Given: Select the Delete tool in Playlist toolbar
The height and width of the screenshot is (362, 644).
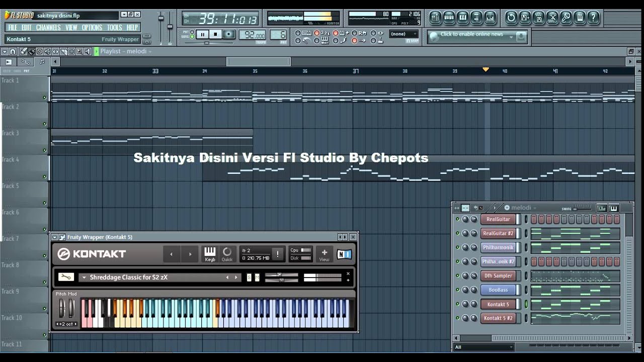Looking at the screenshot, I should [x=39, y=51].
